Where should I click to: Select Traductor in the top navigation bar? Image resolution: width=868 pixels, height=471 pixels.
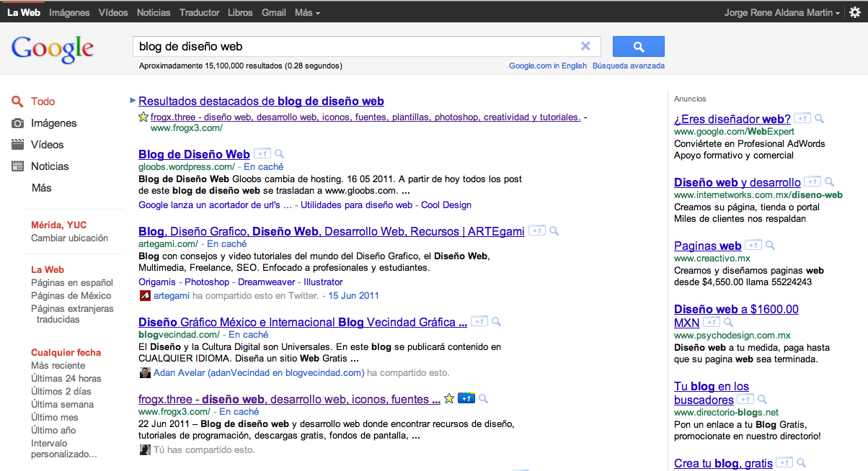(200, 12)
